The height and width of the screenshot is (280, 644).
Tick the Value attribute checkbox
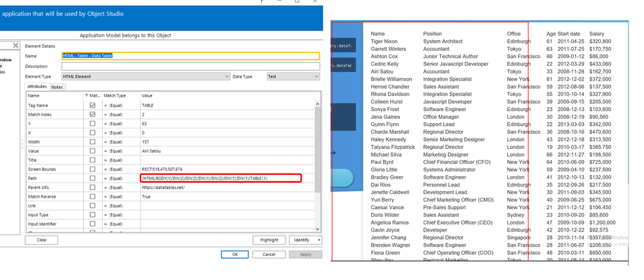92,151
